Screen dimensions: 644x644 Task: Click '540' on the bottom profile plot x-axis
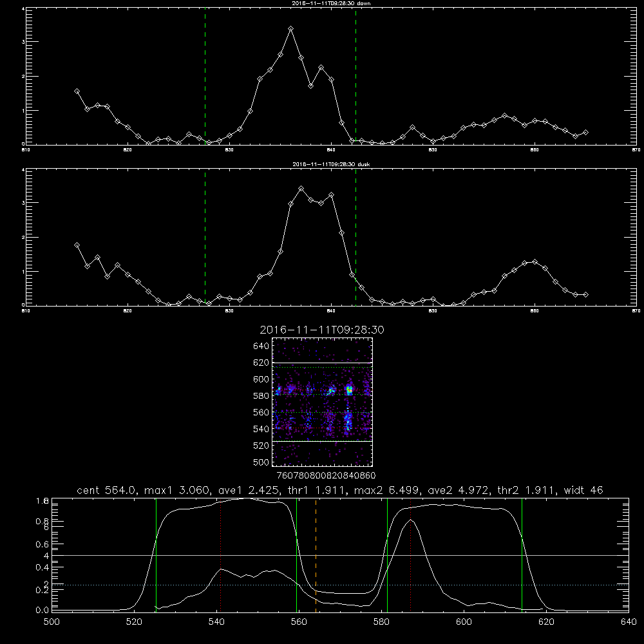click(216, 622)
